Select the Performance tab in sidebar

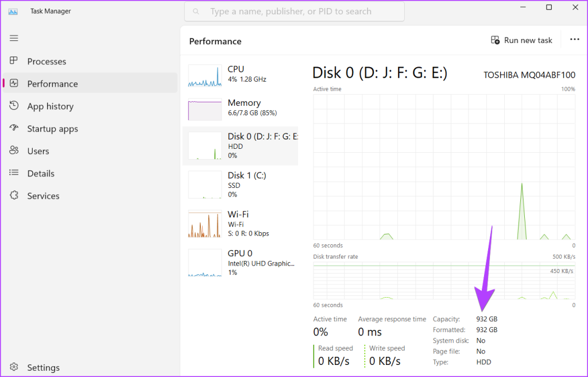(52, 83)
